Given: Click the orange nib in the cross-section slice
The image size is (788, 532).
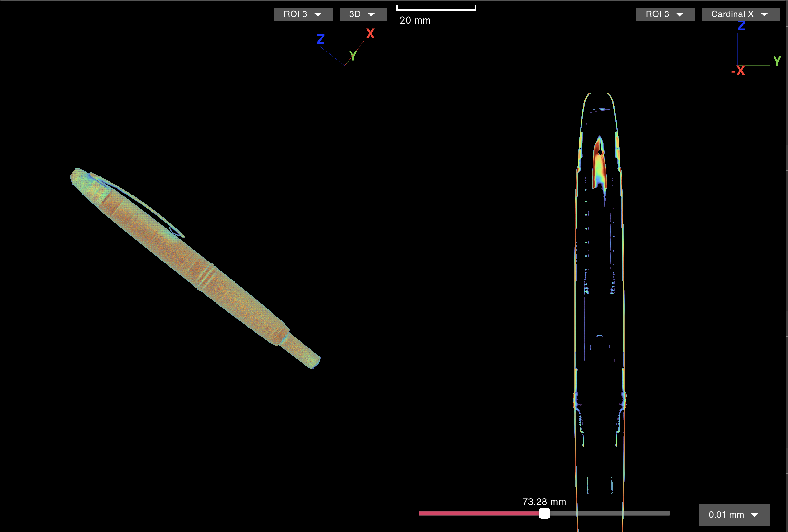Looking at the screenshot, I should (x=599, y=166).
